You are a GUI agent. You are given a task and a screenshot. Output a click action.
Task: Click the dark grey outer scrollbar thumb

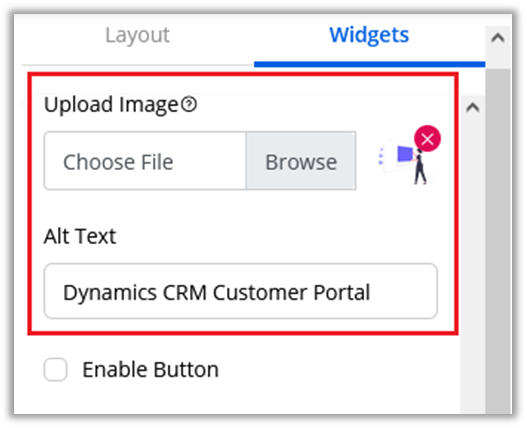(x=498, y=241)
